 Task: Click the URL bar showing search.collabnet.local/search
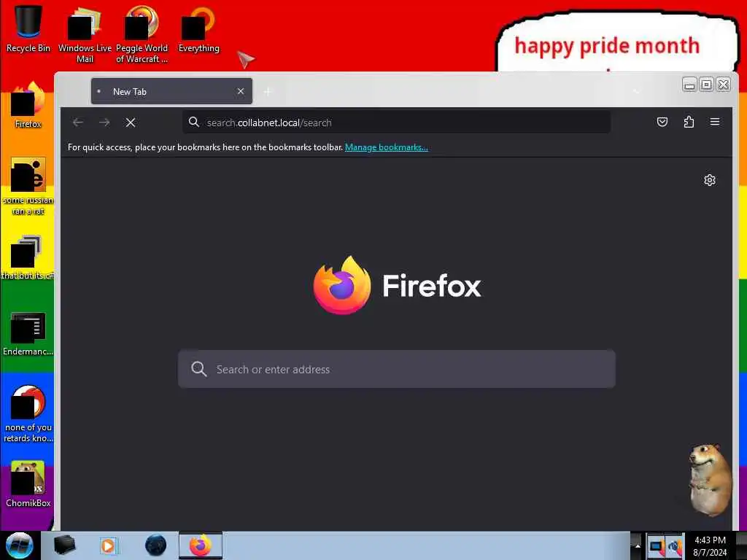[396, 122]
